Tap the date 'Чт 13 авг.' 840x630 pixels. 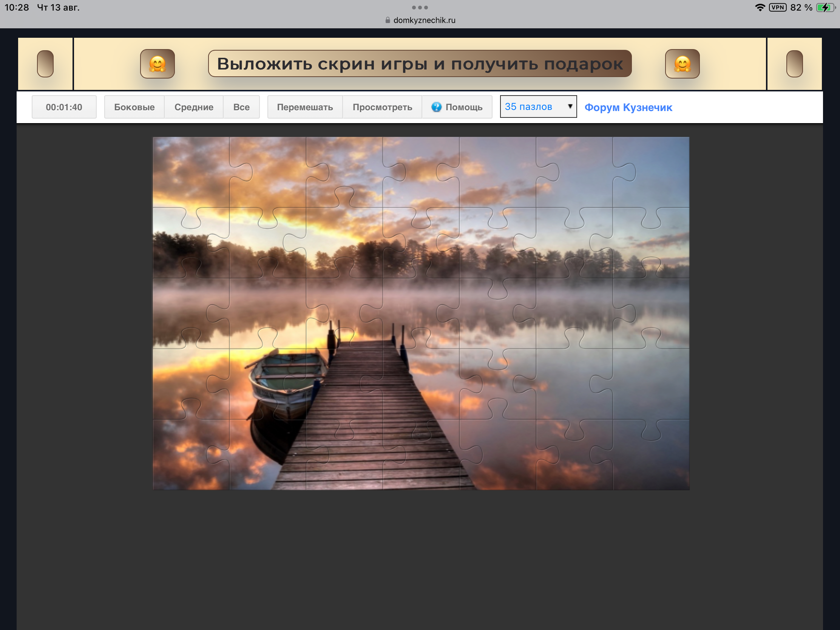pos(58,8)
